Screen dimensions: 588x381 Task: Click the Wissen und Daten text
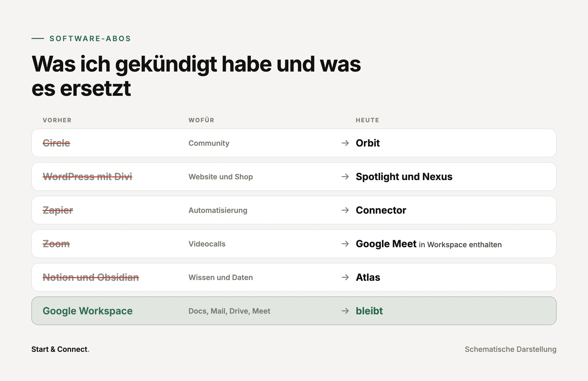[x=221, y=277]
